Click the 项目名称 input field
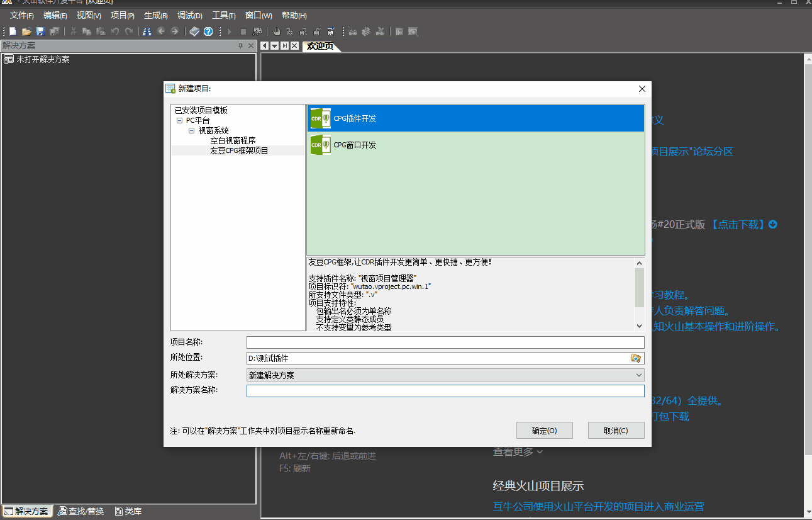Image resolution: width=812 pixels, height=520 pixels. (445, 342)
